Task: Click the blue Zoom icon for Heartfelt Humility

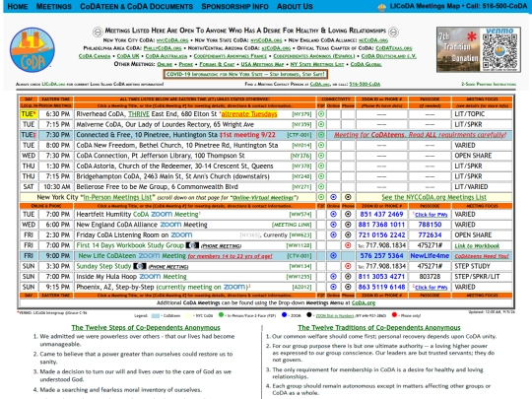Action: coord(334,214)
